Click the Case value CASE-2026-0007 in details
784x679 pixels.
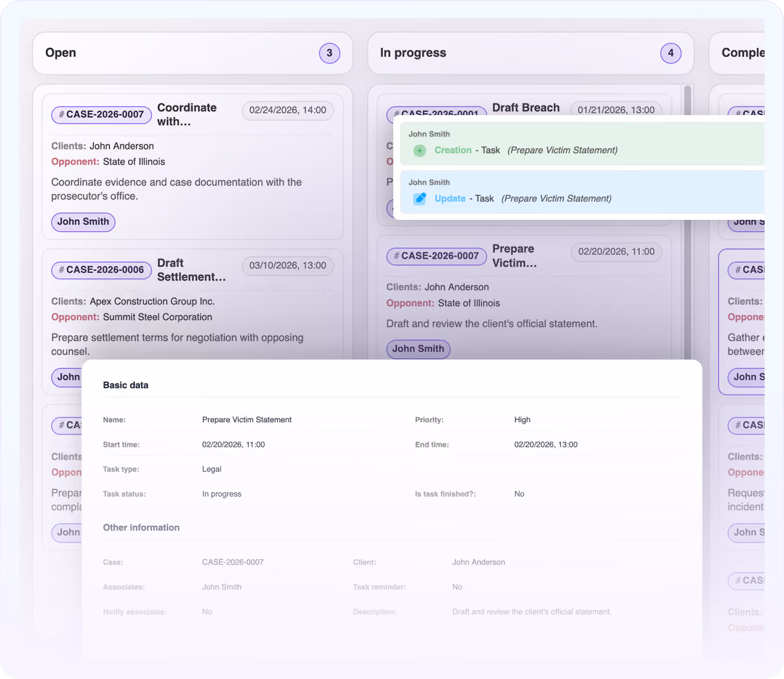click(x=233, y=563)
